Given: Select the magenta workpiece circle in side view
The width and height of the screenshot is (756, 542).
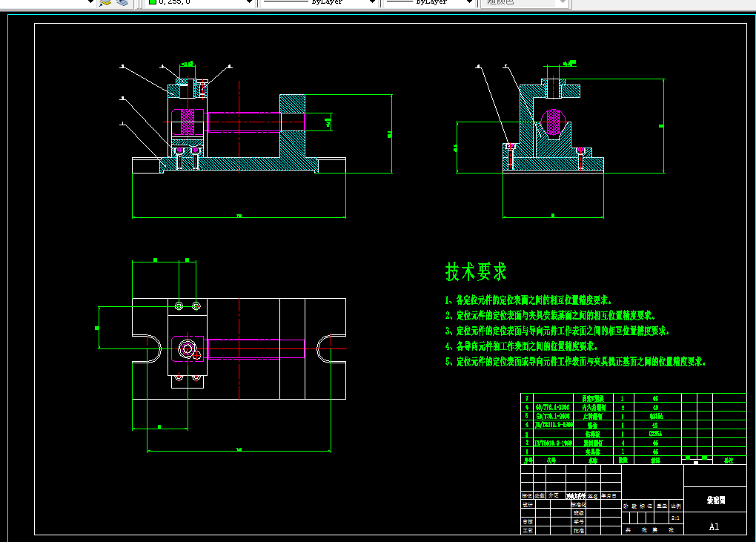Looking at the screenshot, I should (x=553, y=122).
